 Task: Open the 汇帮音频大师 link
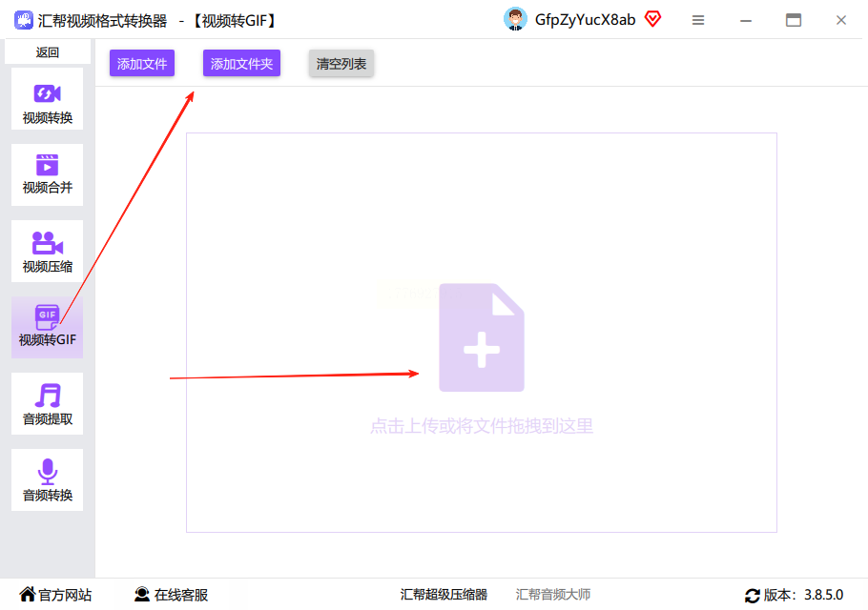tap(553, 595)
